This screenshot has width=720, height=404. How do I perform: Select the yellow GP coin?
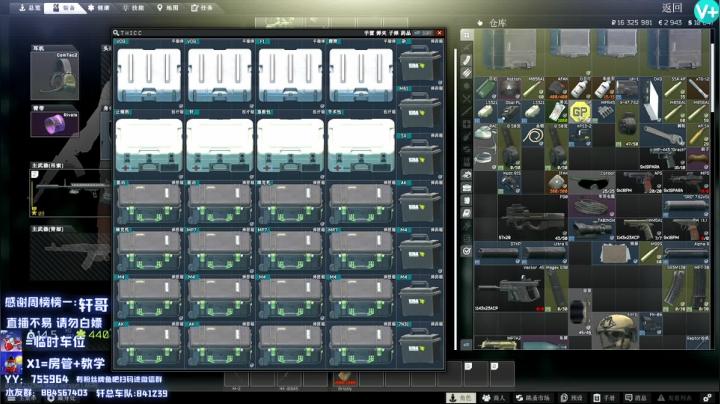[580, 111]
